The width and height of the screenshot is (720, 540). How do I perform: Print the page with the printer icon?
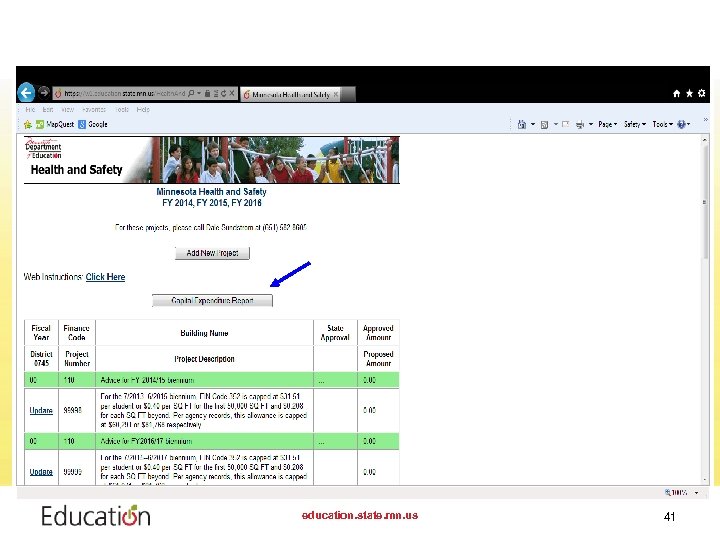(580, 124)
